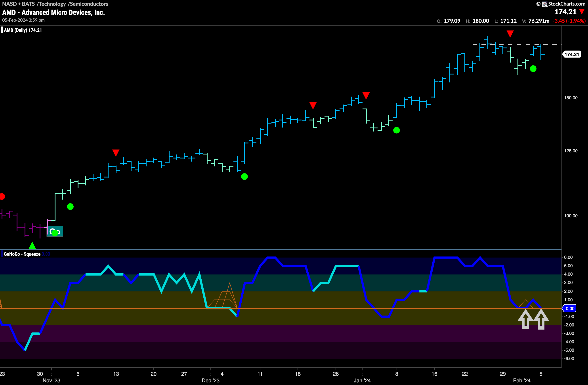Viewport: 588px width, 385px height.
Task: Click the Dec '23 date axis label
Action: click(210, 380)
